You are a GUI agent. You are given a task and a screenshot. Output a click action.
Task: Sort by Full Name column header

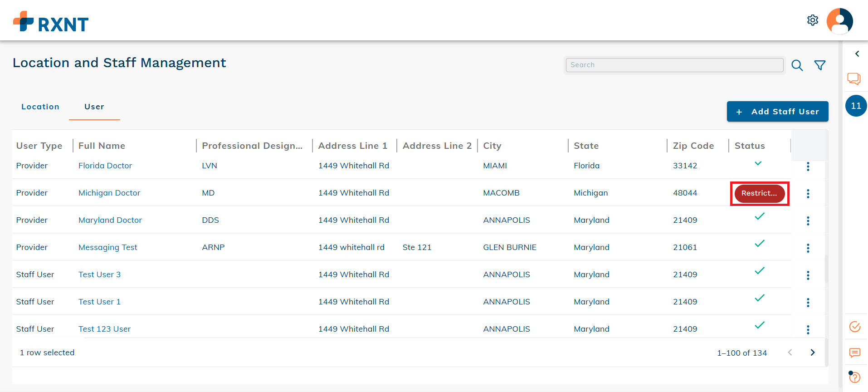click(x=102, y=146)
